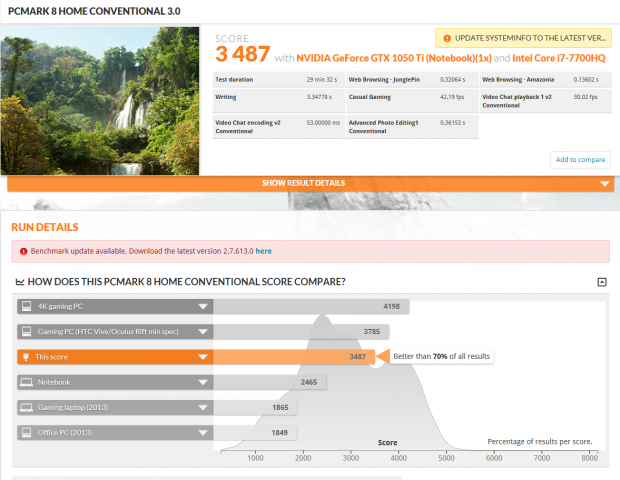Click the warning icon in the update SystemInfo banner
This screenshot has width=620, height=480.
447,38
